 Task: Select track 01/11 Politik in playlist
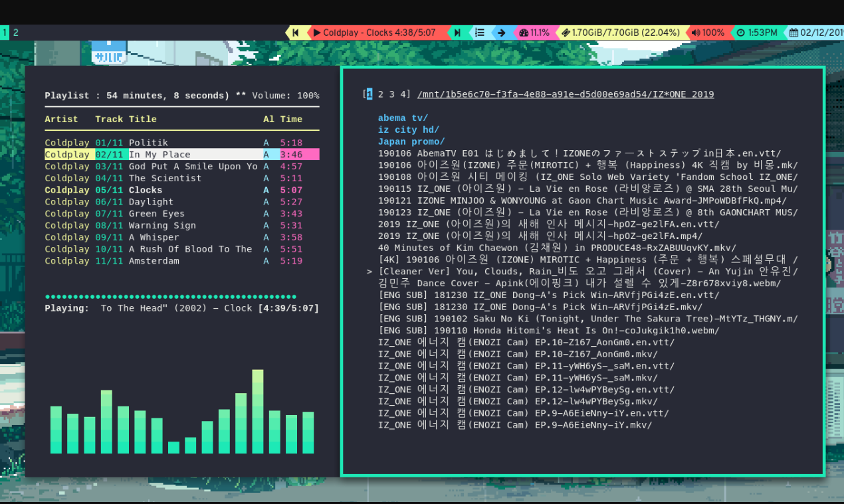(182, 143)
